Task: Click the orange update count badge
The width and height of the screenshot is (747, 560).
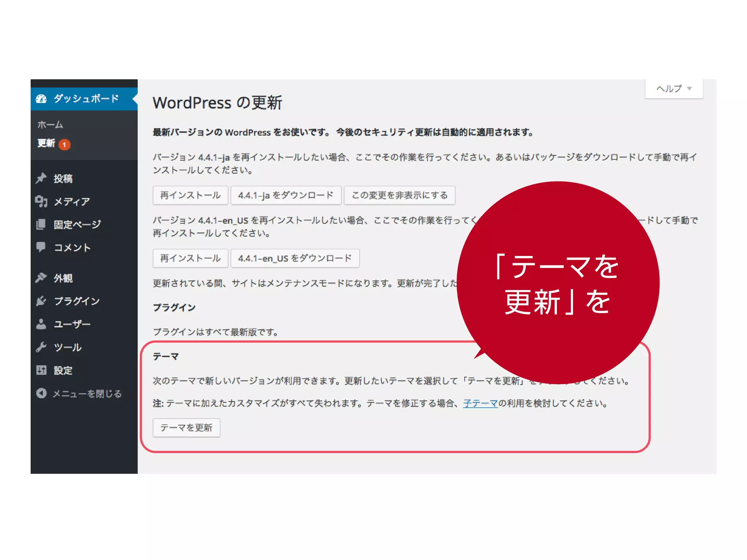Action: pyautogui.click(x=65, y=144)
